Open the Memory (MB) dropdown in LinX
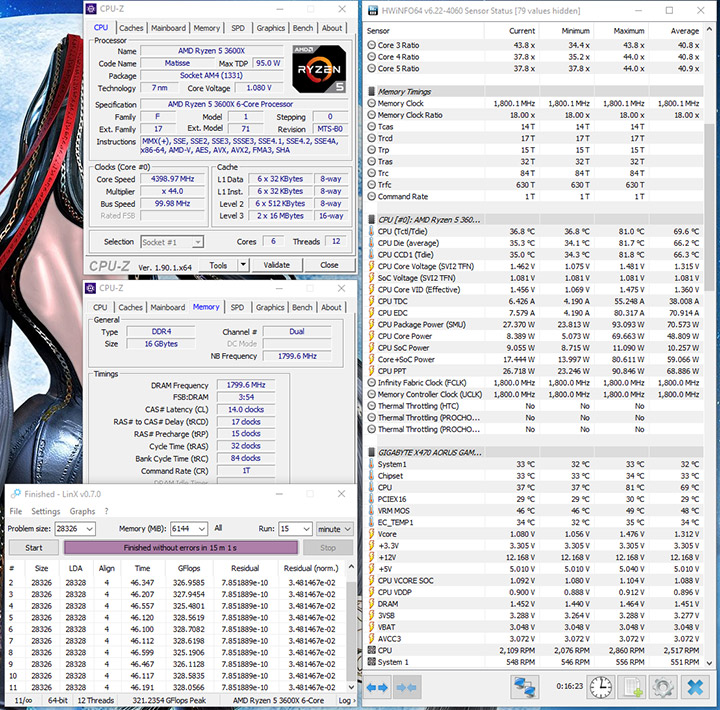Viewport: 720px width, 710px height. (x=200, y=529)
